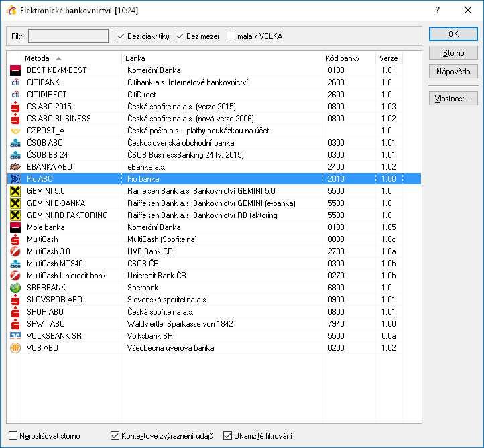
Task: Click the Citi icon beside CITIBANK
Action: [15, 82]
